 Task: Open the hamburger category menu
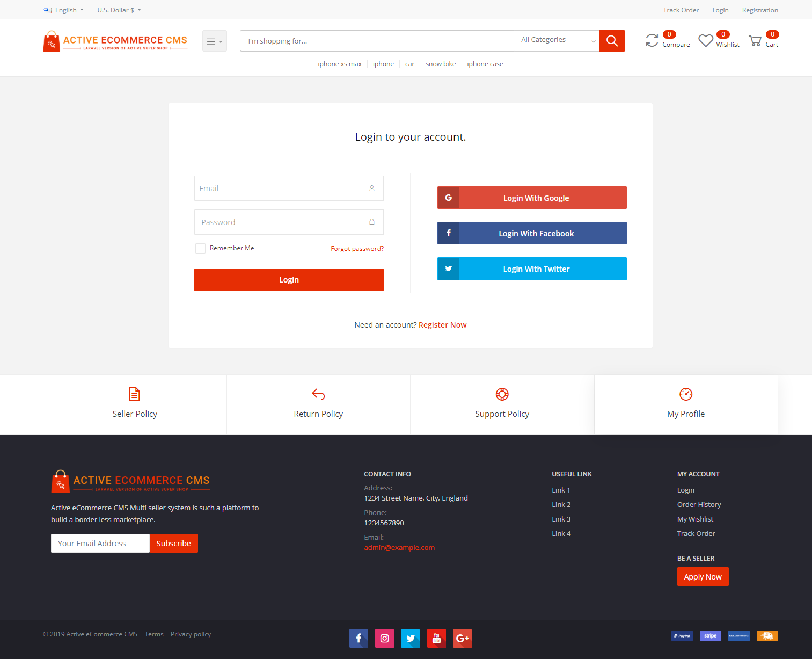pyautogui.click(x=214, y=41)
